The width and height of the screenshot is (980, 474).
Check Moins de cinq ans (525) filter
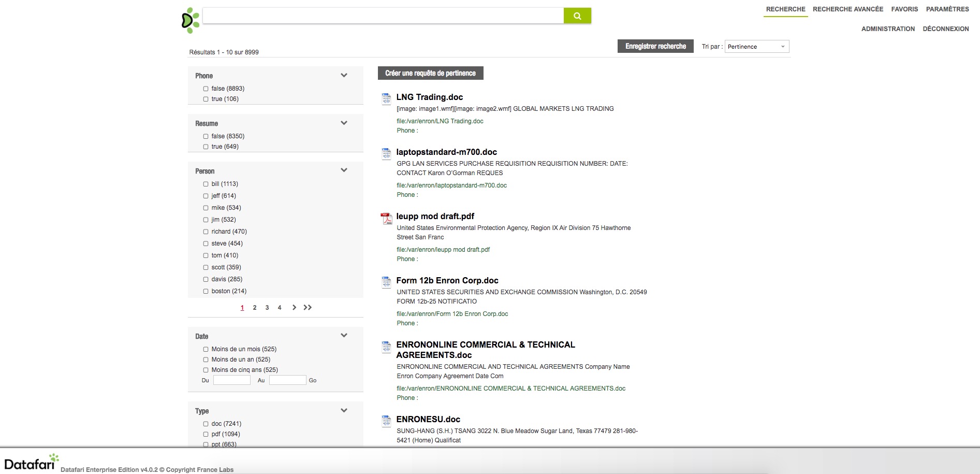point(206,370)
